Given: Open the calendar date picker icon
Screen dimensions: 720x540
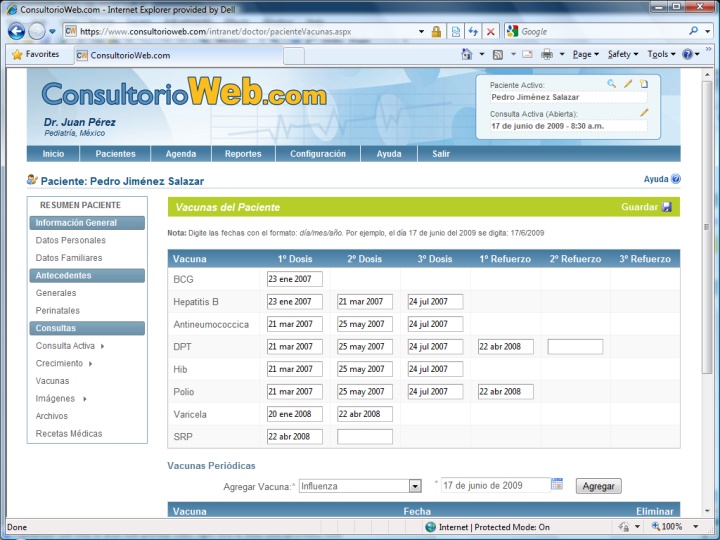Looking at the screenshot, I should [557, 484].
